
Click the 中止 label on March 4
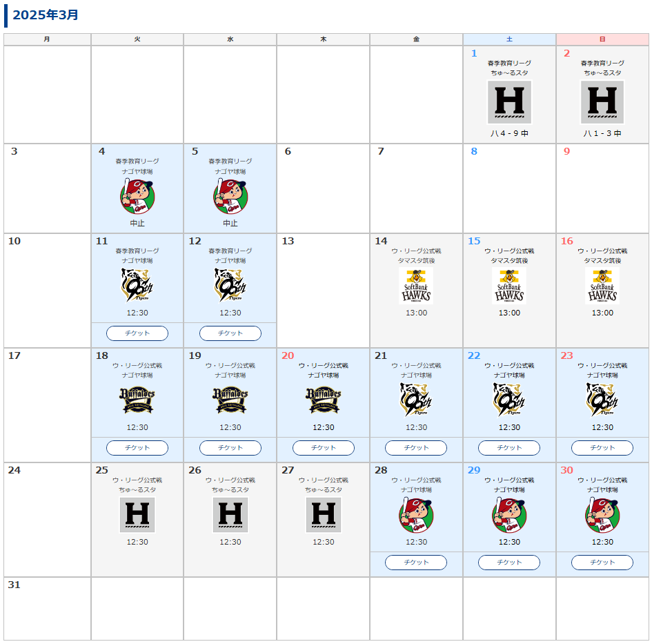(137, 224)
